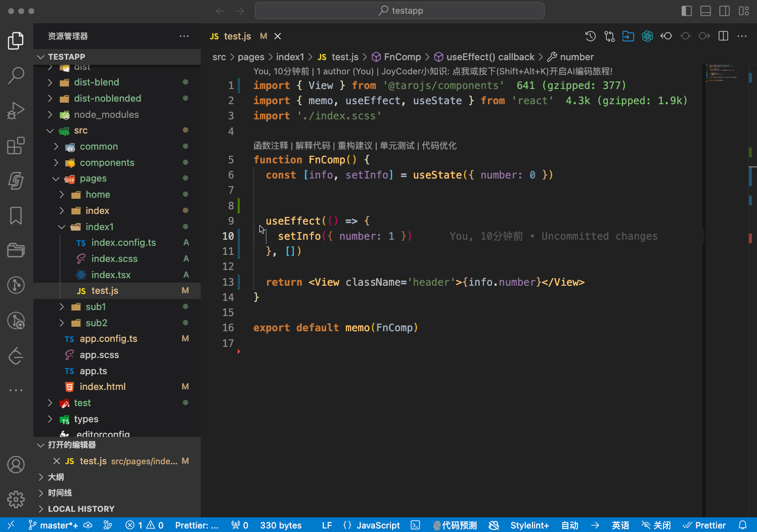Open Customize Layout control
The width and height of the screenshot is (757, 532).
[744, 11]
